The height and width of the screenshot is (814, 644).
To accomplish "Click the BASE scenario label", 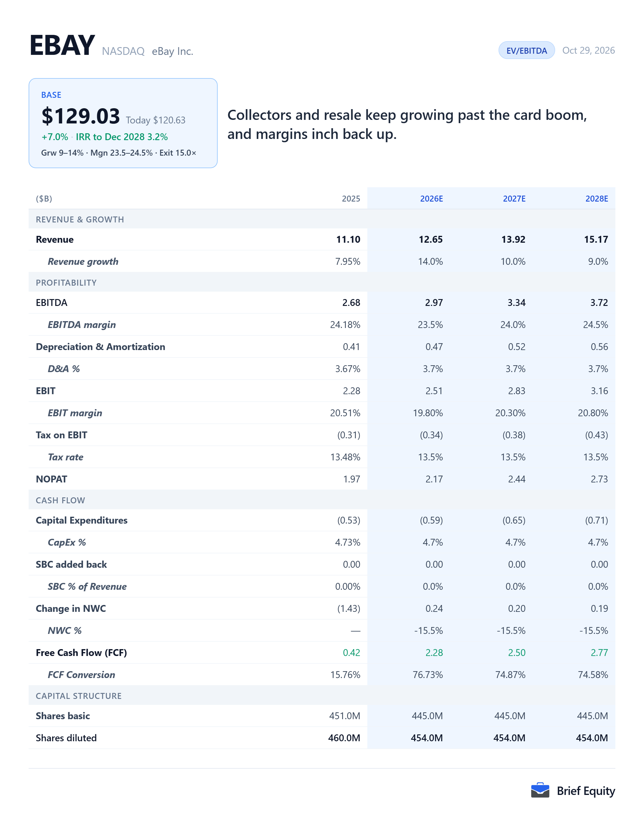I will (x=51, y=95).
